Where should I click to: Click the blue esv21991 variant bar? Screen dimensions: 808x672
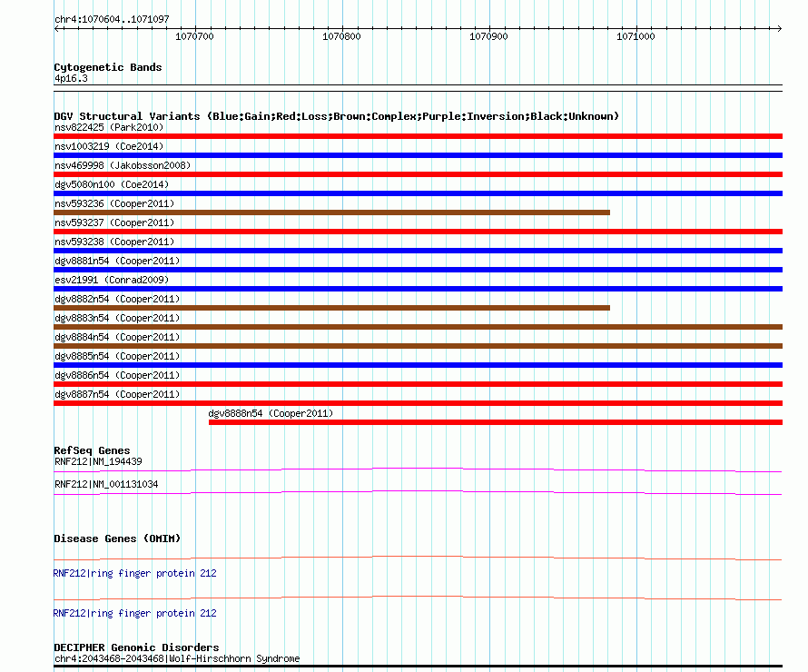pyautogui.click(x=418, y=289)
